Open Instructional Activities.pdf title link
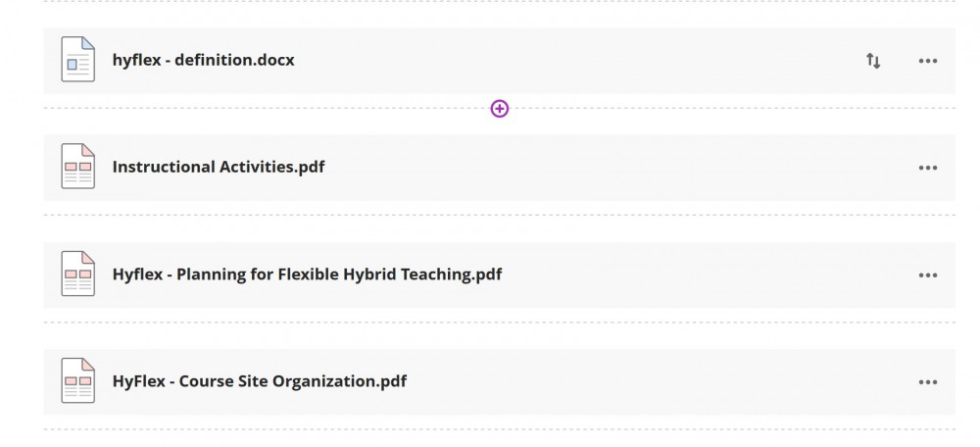This screenshot has height=447, width=980. point(219,167)
